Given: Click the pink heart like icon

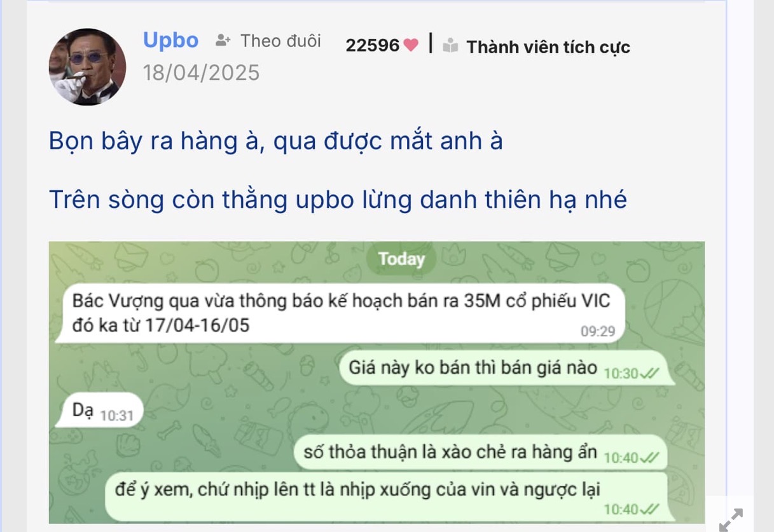Looking at the screenshot, I should pos(411,45).
